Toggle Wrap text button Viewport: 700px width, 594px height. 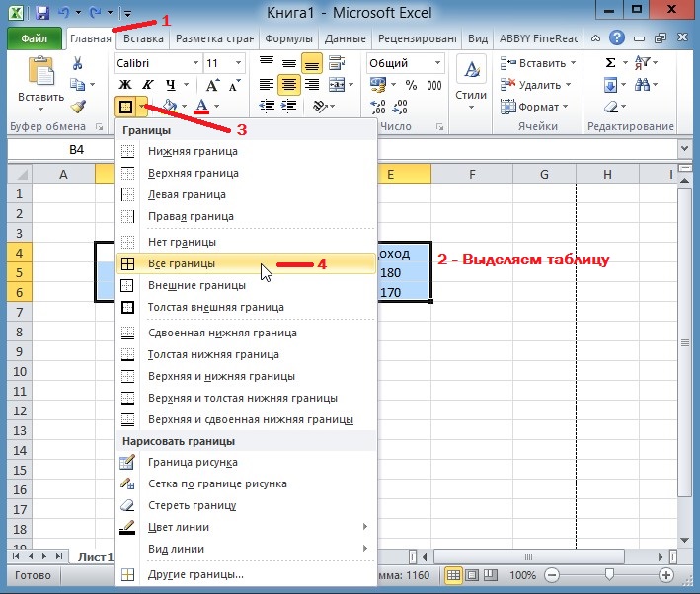(337, 63)
